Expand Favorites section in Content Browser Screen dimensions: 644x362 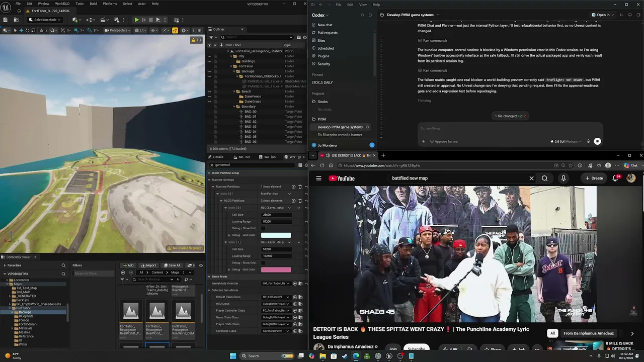tap(5, 265)
